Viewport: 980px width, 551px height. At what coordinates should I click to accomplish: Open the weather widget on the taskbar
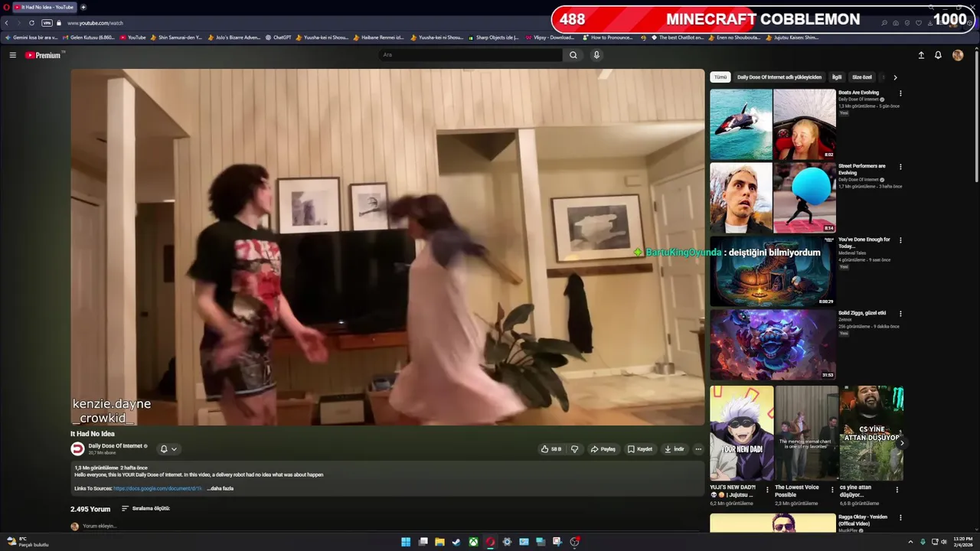28,542
